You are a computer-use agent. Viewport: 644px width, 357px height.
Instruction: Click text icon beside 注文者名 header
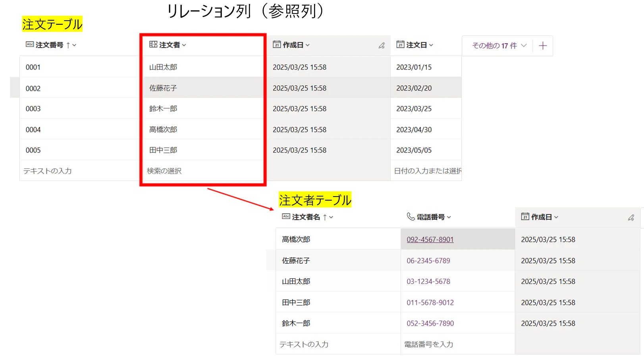(286, 216)
